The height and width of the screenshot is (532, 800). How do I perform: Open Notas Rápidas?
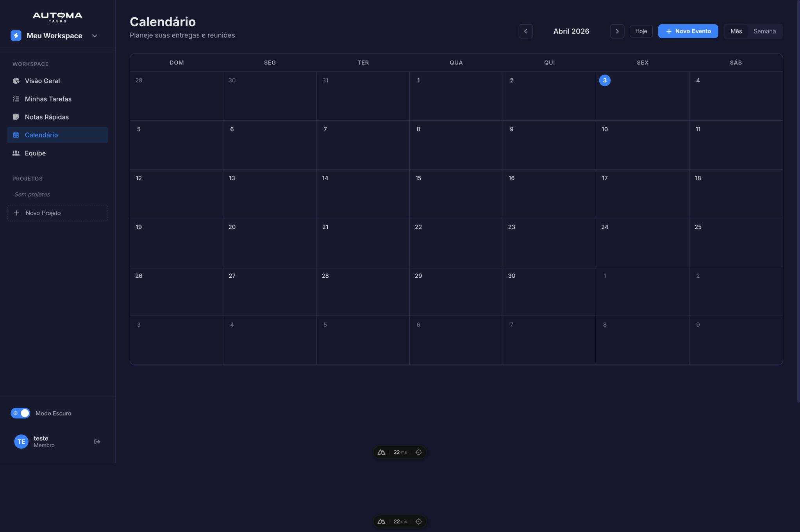(x=57, y=117)
